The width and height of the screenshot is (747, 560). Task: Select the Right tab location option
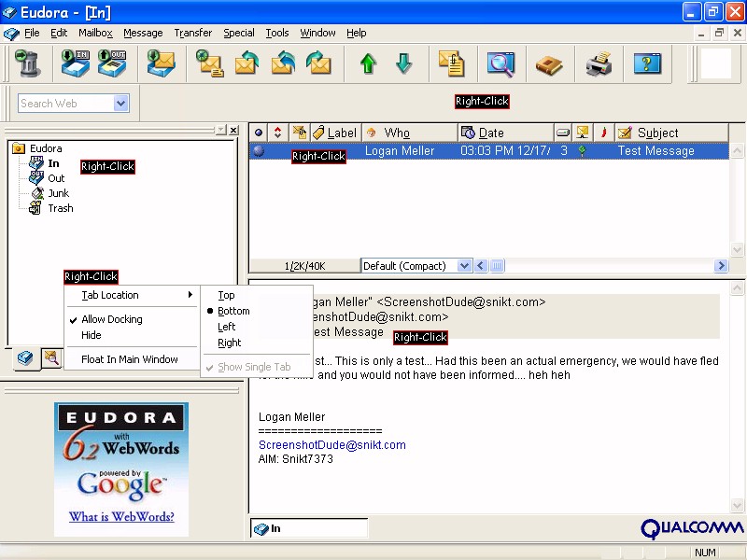256,343
